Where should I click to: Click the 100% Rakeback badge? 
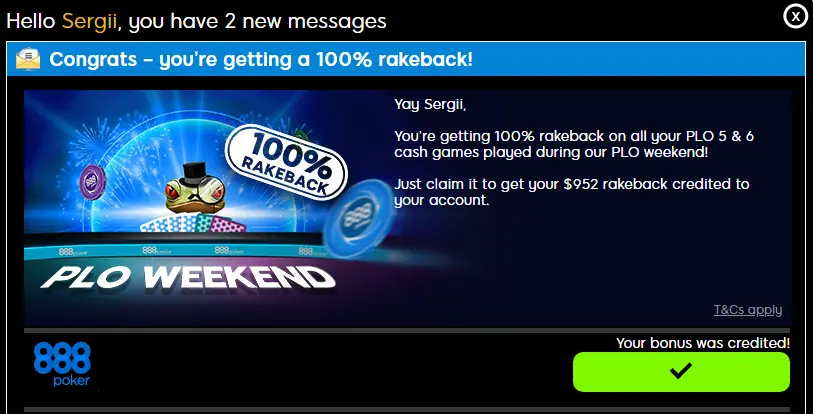pyautogui.click(x=286, y=162)
